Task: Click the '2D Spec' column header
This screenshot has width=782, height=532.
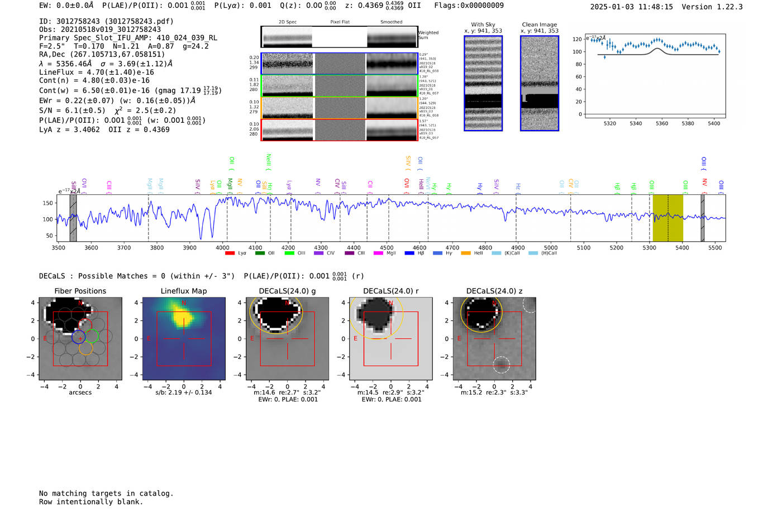Action: [x=288, y=22]
